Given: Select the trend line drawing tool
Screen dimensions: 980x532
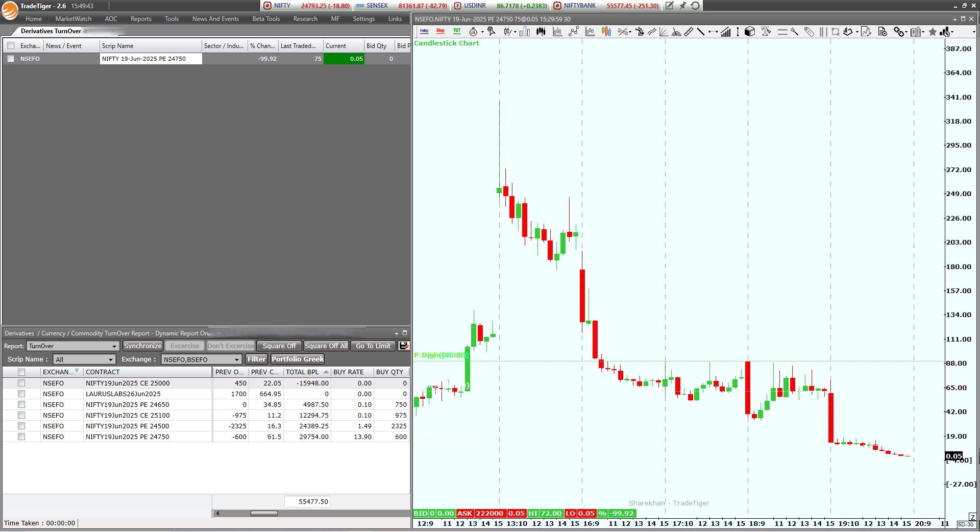Looking at the screenshot, I should point(700,32).
